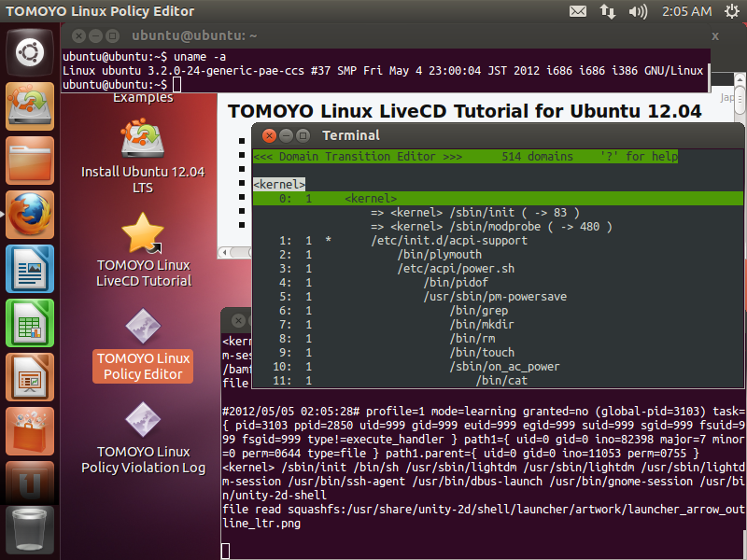
Task: Close the Terminal policy editor window
Action: point(269,135)
